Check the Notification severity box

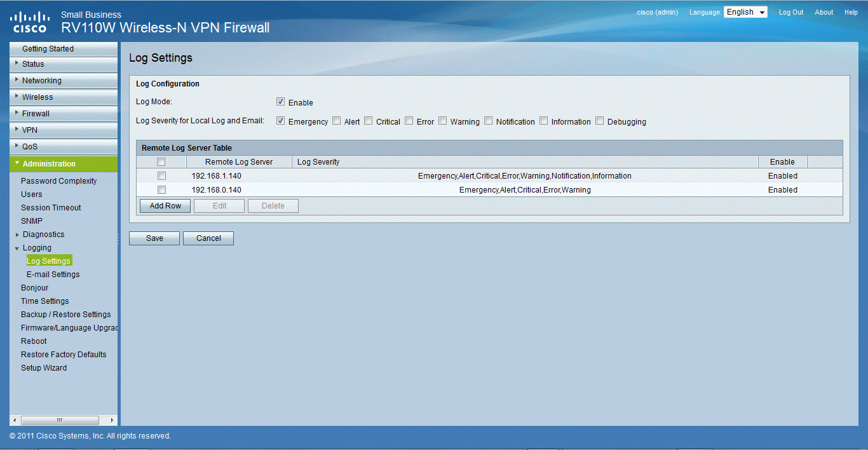[488, 121]
